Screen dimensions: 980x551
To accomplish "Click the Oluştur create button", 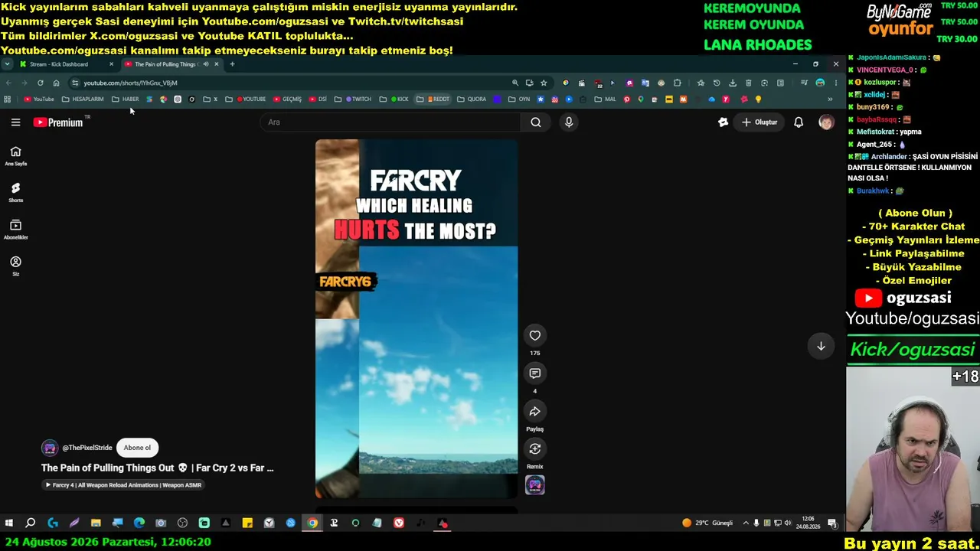I will pyautogui.click(x=759, y=122).
